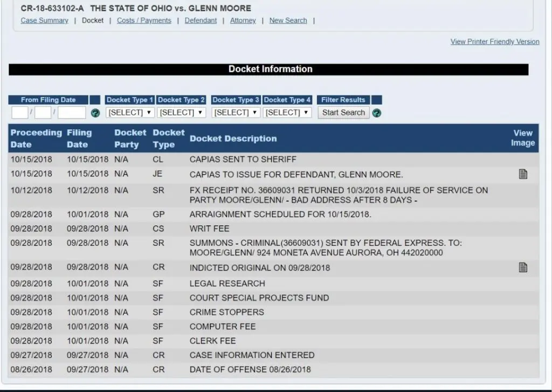Expand Docket Type 2 select dropdown
552x392 pixels.
coord(182,113)
